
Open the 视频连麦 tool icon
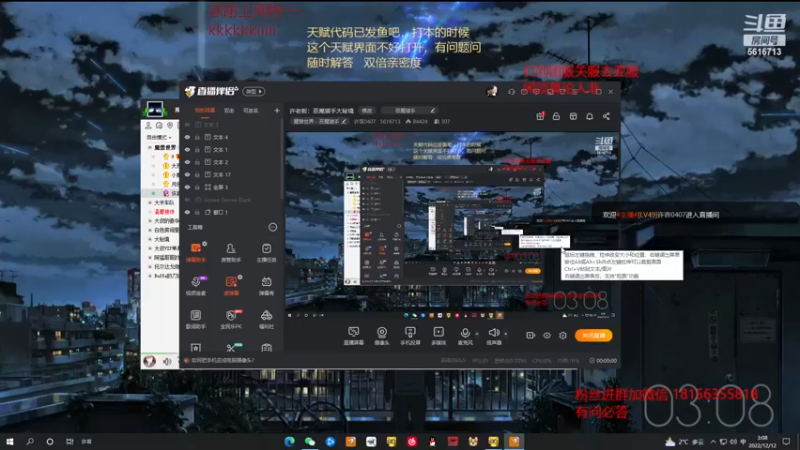195,286
